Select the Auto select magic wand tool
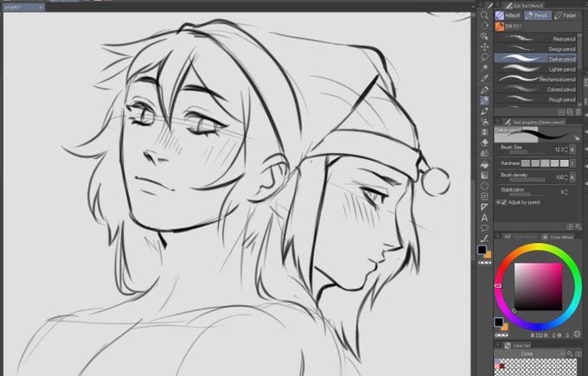Screen dimensions: 588x376 (484, 67)
